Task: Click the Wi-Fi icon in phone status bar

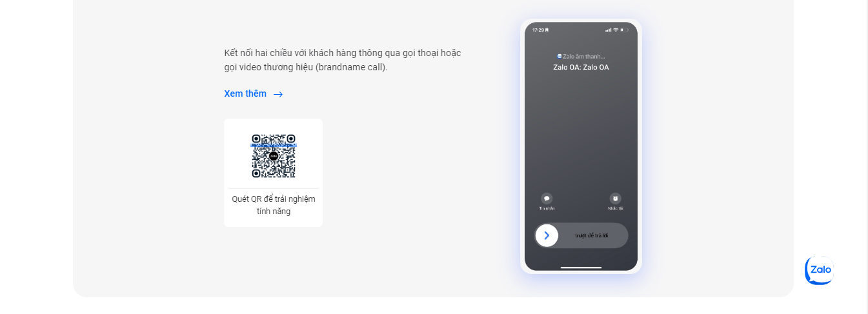Action: coord(616,30)
